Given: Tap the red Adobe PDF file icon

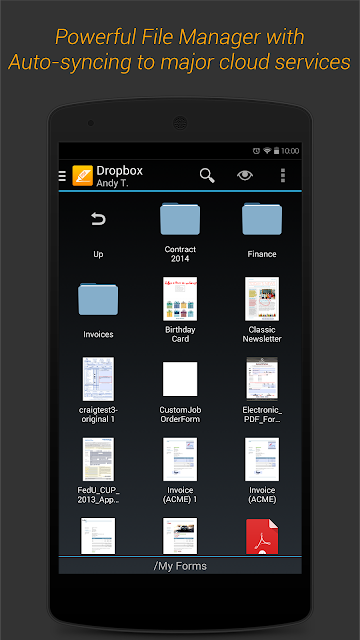Looking at the screenshot, I should [262, 536].
